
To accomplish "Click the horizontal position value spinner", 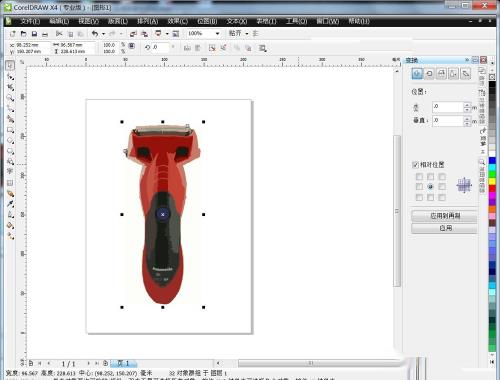I will click(467, 107).
